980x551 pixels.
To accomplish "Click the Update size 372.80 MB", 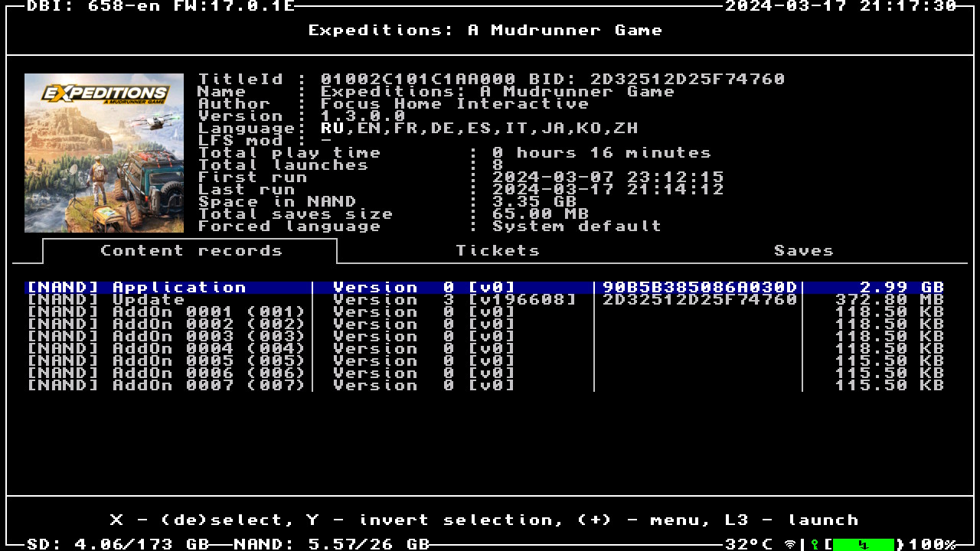I will [x=890, y=300].
